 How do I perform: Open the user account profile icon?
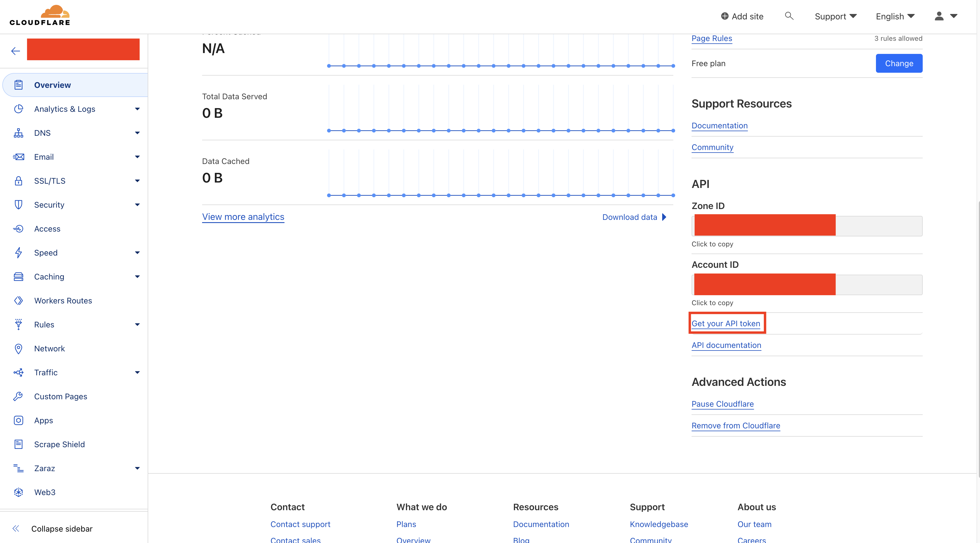pyautogui.click(x=939, y=16)
